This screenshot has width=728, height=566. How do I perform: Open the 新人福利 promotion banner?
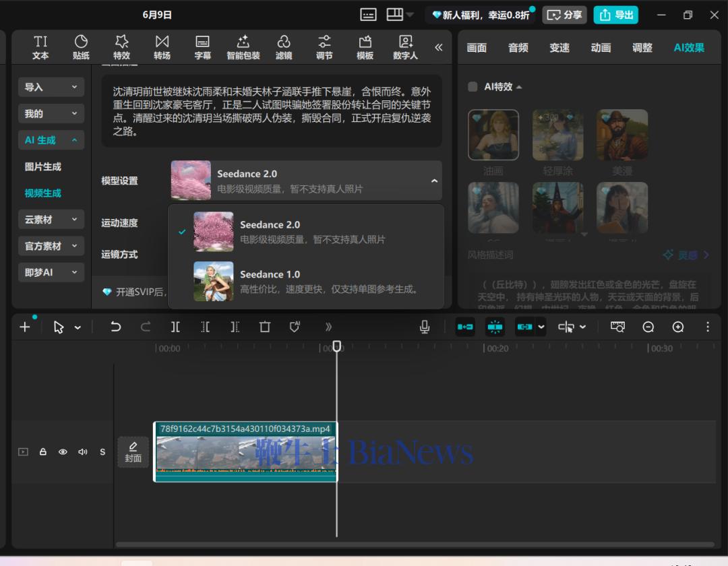coord(481,15)
